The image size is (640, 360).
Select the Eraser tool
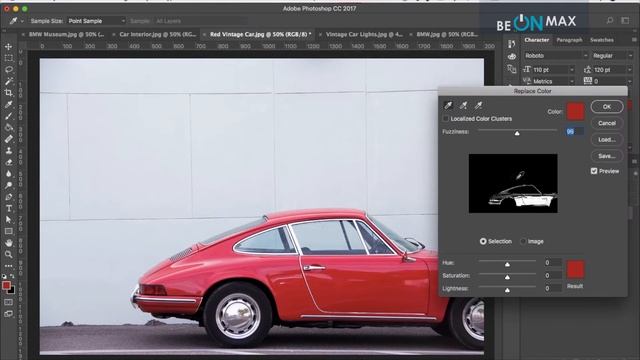pyautogui.click(x=9, y=162)
